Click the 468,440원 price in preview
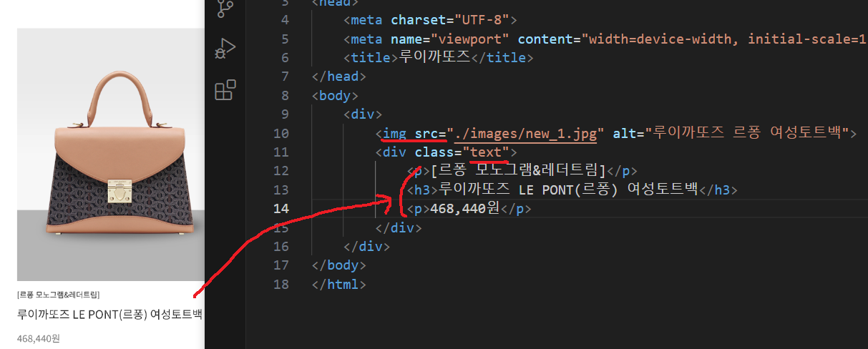 (38, 338)
